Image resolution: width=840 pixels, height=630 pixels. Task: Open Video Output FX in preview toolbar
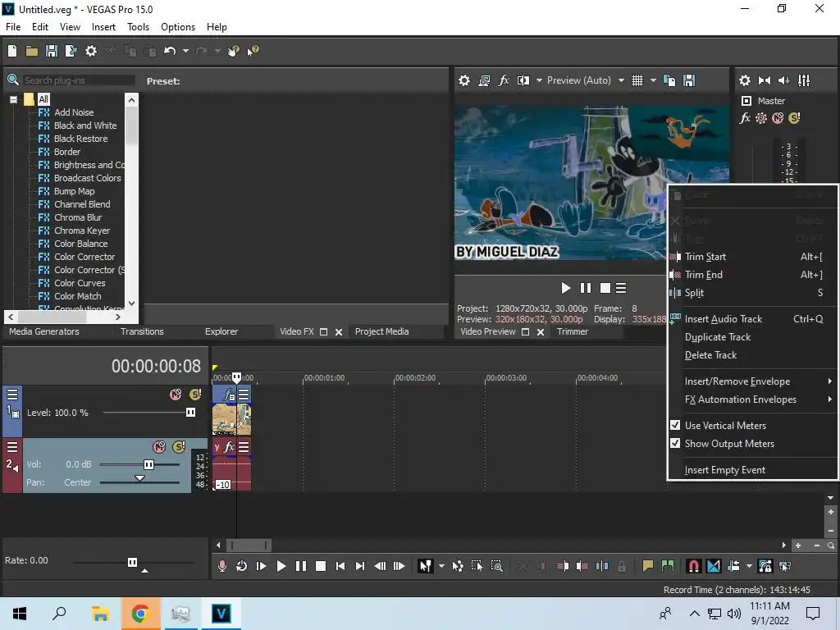pyautogui.click(x=504, y=80)
